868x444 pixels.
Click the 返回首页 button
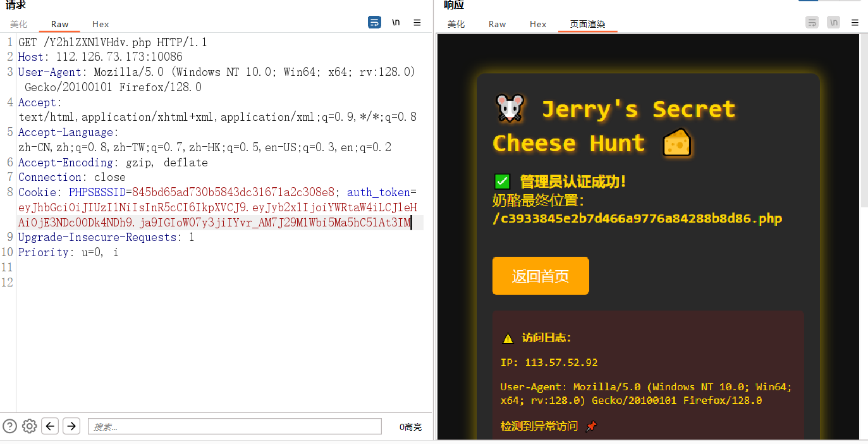[541, 276]
